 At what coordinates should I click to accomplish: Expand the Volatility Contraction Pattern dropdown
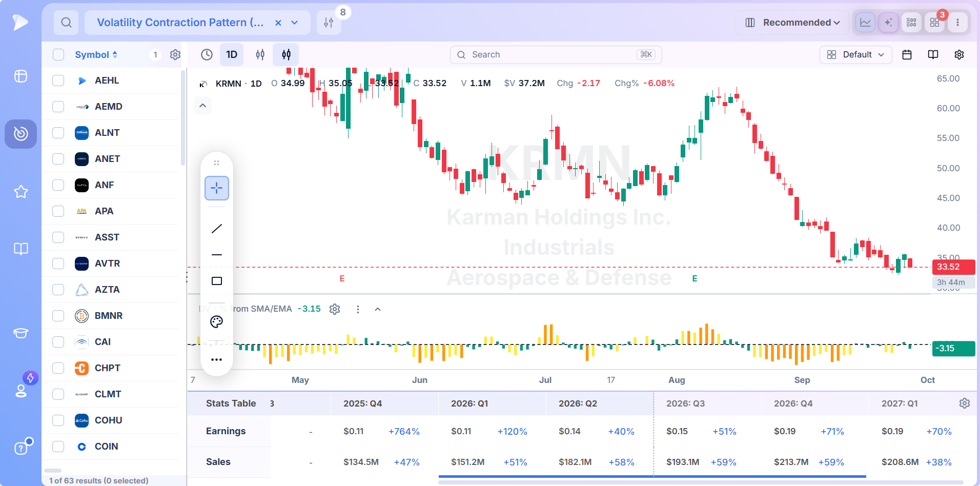(295, 23)
